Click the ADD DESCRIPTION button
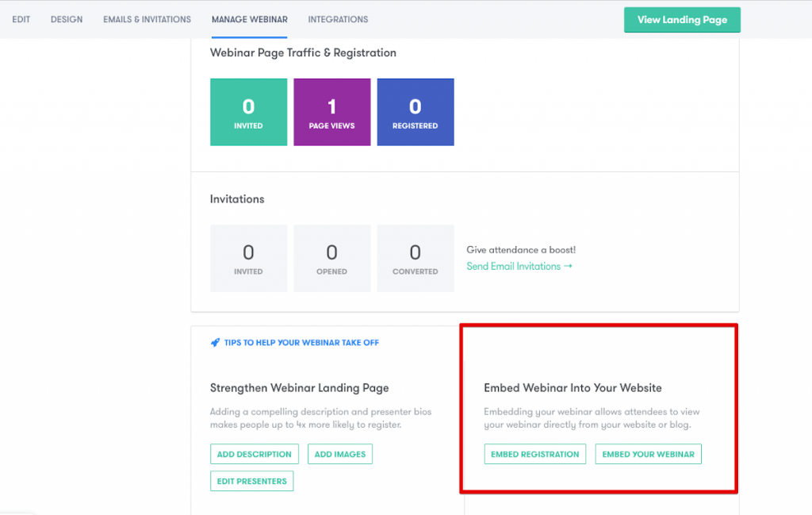Viewport: 812px width, 515px height. (254, 454)
